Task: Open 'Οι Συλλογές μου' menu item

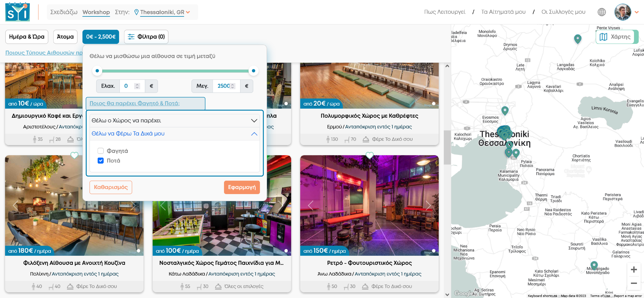Action: [x=563, y=12]
